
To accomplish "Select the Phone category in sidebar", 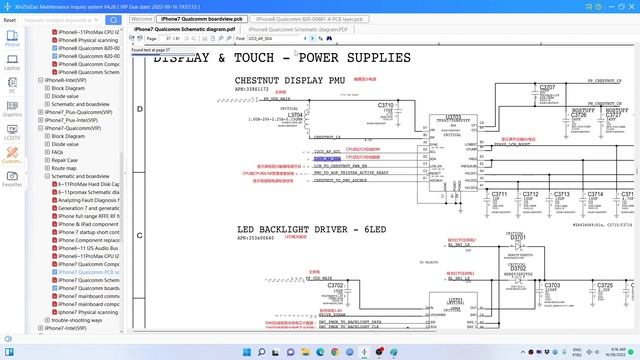I will click(12, 38).
